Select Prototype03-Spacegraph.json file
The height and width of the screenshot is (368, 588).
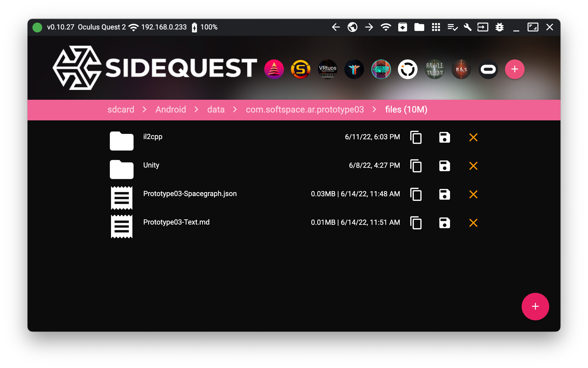coord(190,194)
